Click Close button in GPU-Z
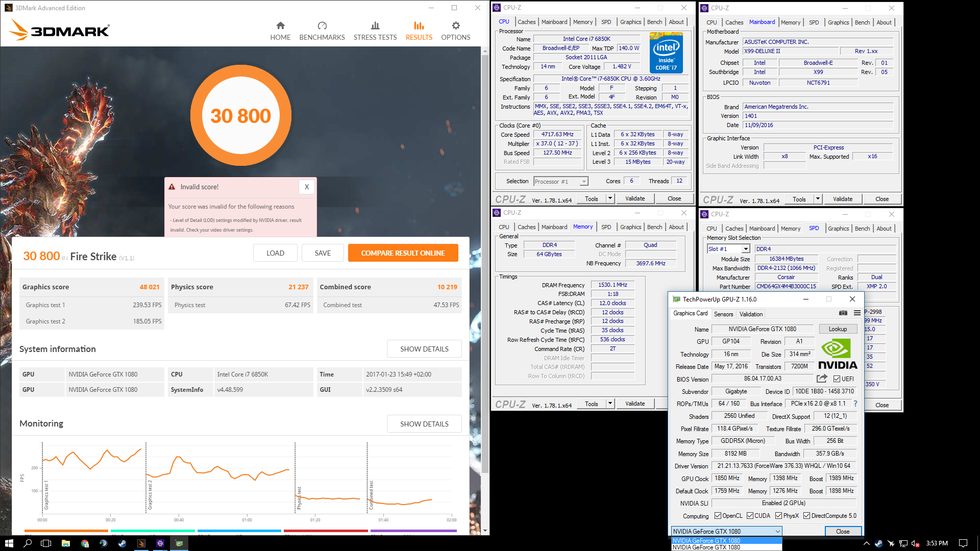 [x=843, y=531]
